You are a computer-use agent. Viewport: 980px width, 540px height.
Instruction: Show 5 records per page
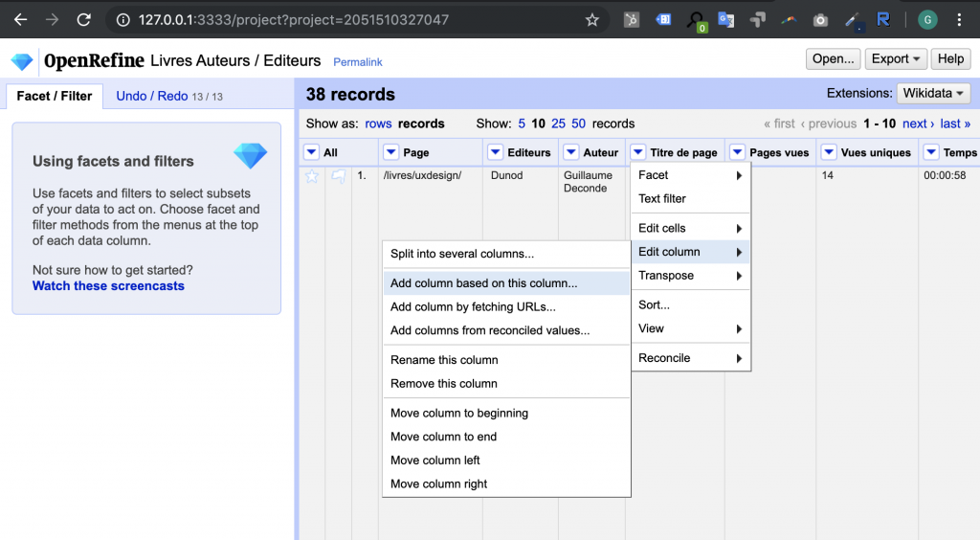tap(522, 124)
